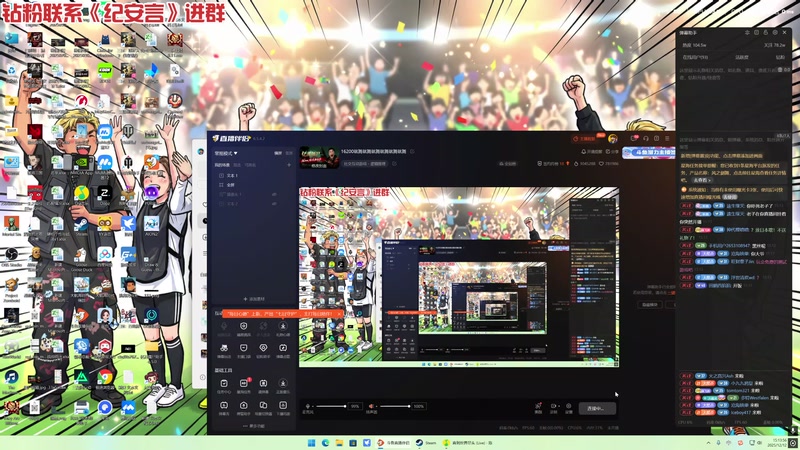Open the 场景切换器 tool icon
Image resolution: width=800 pixels, height=450 pixels.
pos(263,407)
